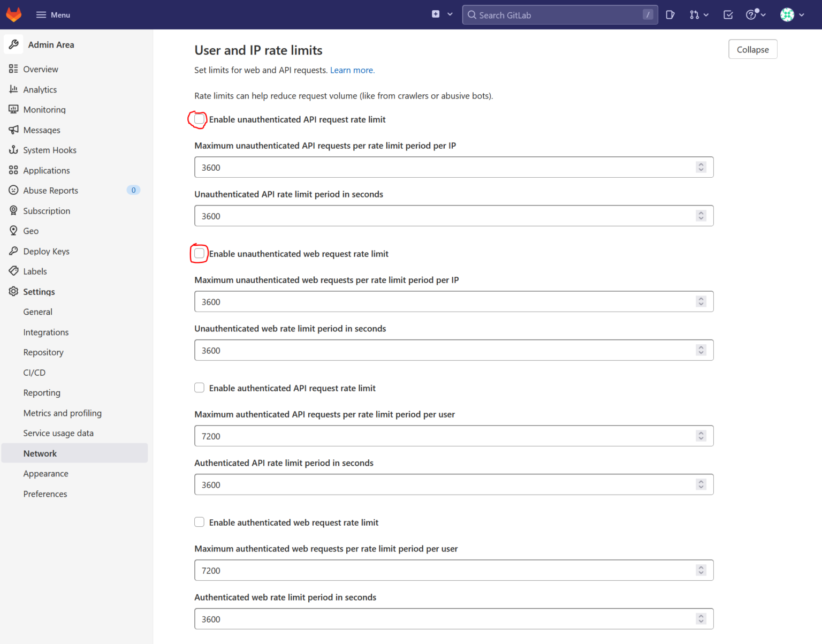Image resolution: width=822 pixels, height=644 pixels.
Task: Select the Monitoring sidebar icon
Action: [x=13, y=109]
